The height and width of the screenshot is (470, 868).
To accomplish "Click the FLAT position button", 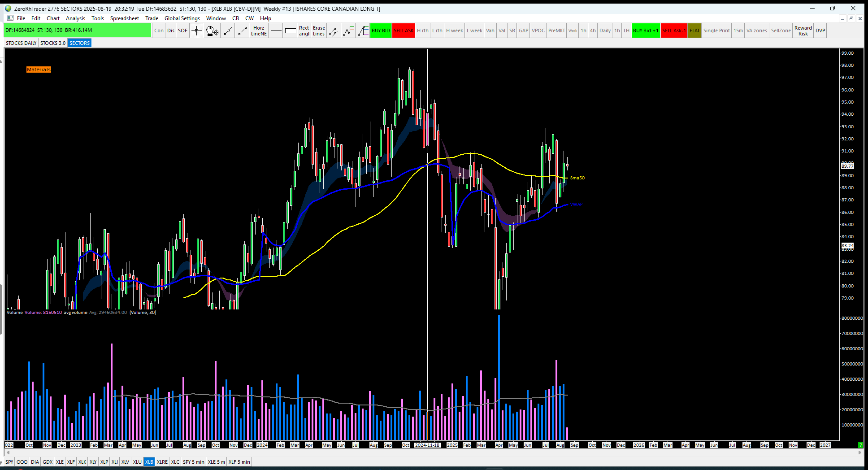I will coord(694,30).
